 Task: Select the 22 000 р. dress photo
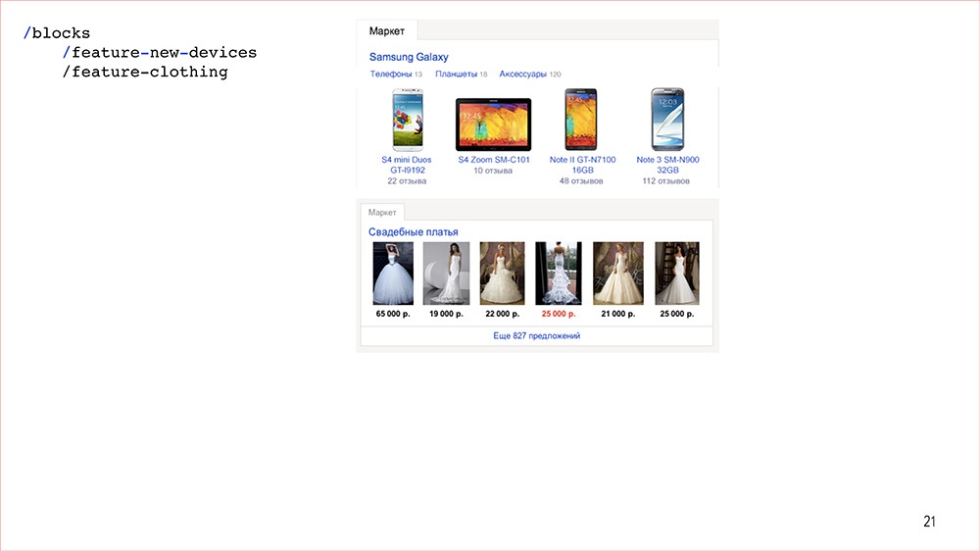coord(503,274)
